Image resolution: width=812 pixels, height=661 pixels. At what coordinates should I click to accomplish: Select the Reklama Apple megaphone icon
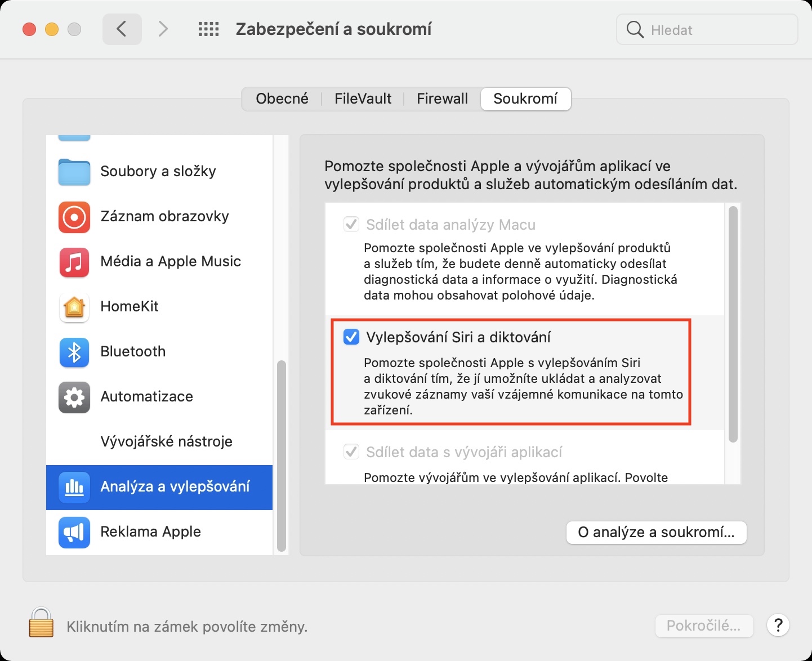(x=74, y=532)
